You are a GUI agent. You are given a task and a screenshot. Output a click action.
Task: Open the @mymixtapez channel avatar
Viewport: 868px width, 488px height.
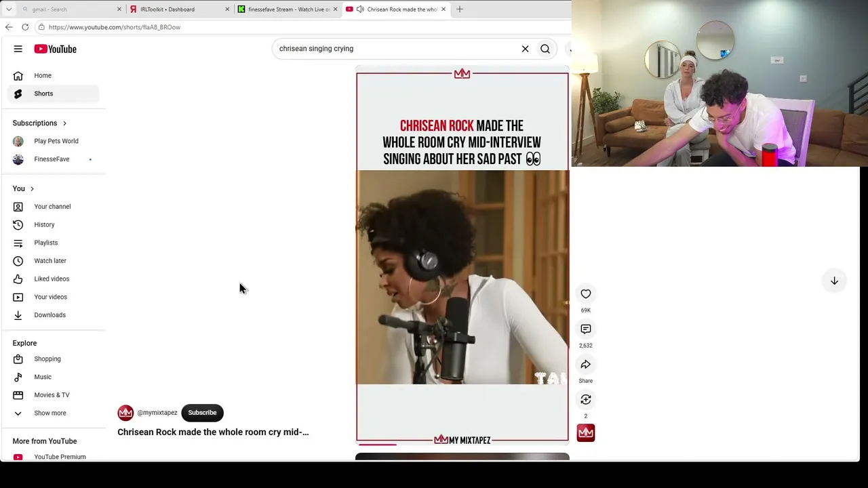125,413
